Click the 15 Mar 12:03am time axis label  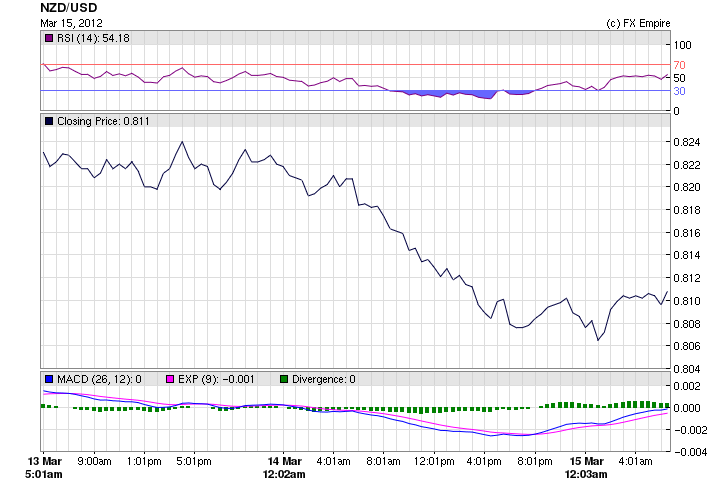click(x=586, y=468)
